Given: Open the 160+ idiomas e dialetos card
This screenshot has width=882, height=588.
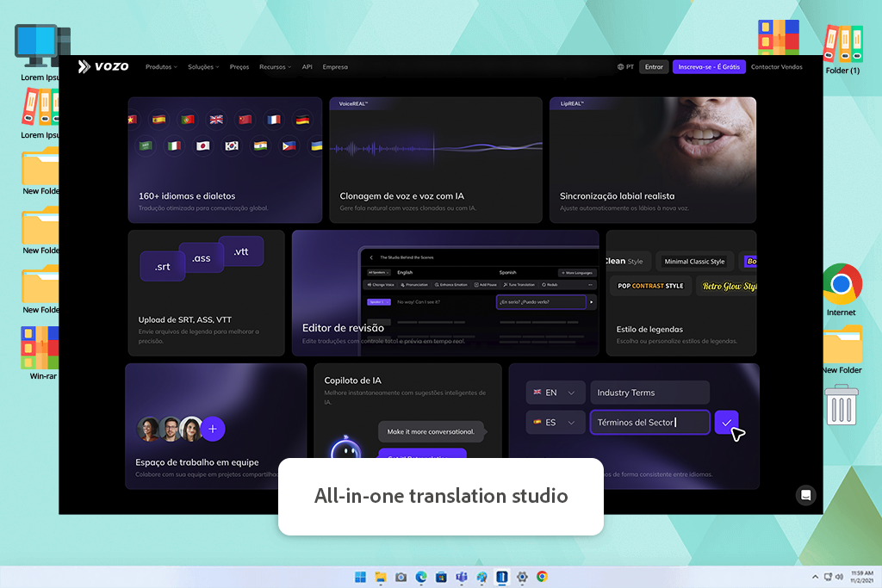Looking at the screenshot, I should [x=225, y=160].
